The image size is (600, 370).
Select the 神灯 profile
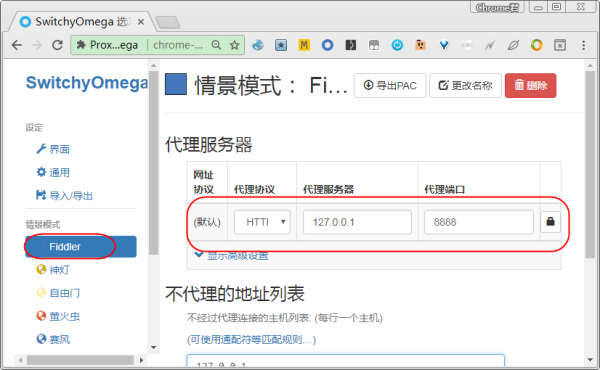click(x=54, y=270)
